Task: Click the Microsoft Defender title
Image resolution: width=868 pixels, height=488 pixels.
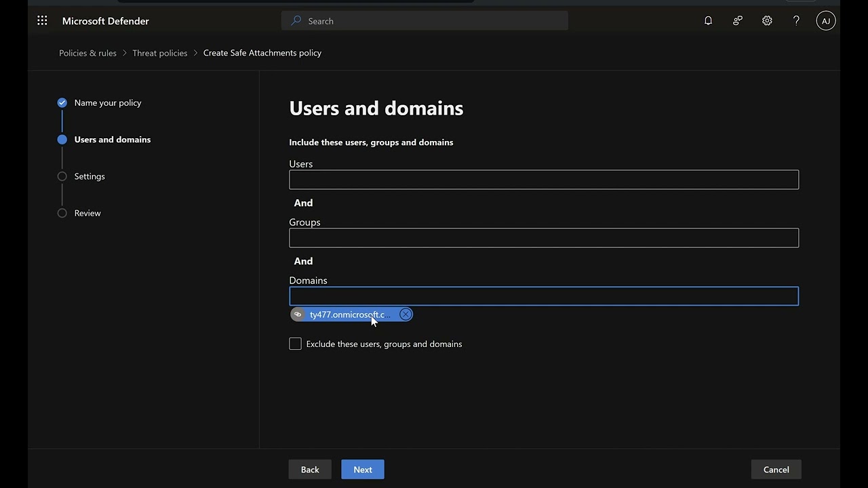Action: point(106,21)
